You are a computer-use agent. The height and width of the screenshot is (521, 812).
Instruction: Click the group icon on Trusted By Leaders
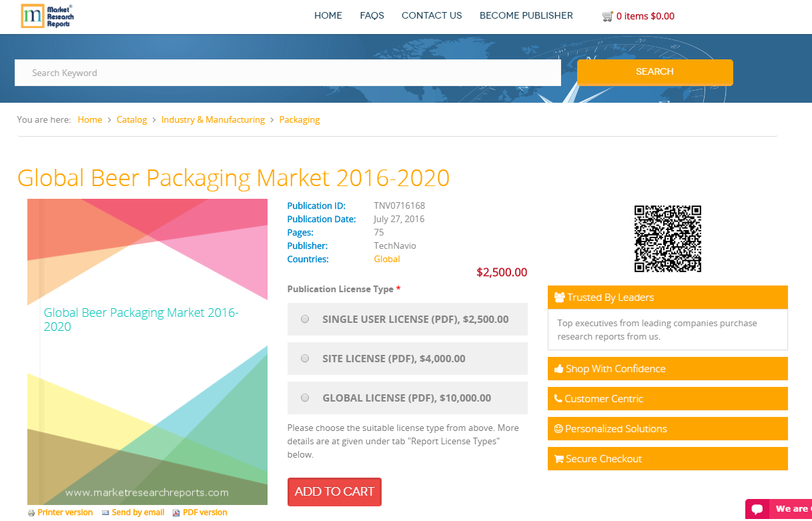[x=559, y=297]
